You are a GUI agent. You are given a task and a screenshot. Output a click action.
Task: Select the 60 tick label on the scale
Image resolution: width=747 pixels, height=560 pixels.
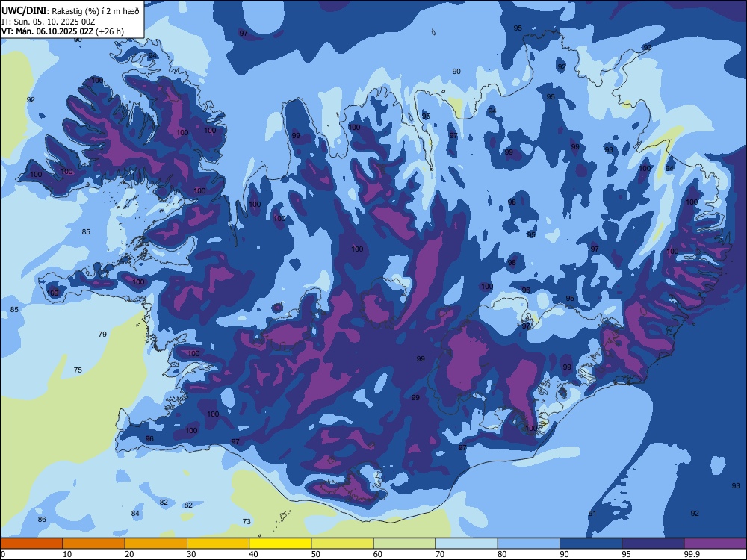click(x=378, y=554)
